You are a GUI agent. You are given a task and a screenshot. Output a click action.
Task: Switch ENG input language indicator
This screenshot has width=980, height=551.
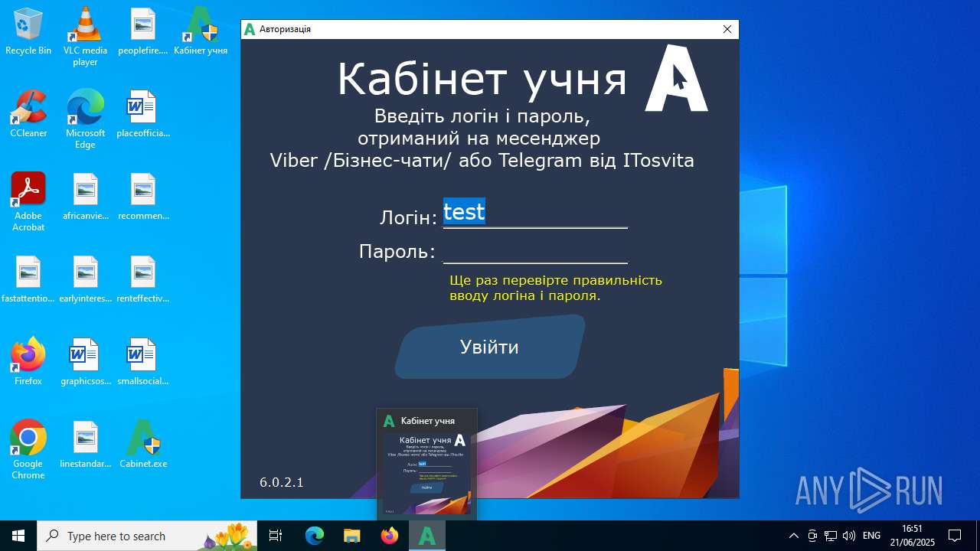coord(871,536)
